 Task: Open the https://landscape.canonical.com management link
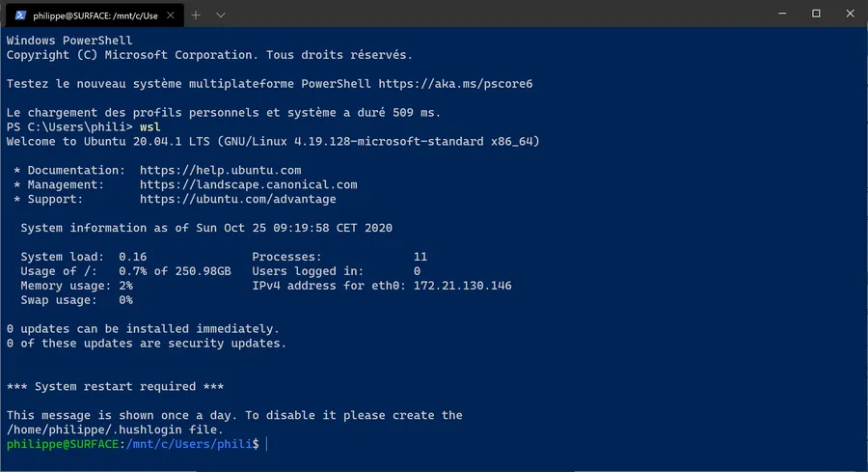(x=249, y=184)
